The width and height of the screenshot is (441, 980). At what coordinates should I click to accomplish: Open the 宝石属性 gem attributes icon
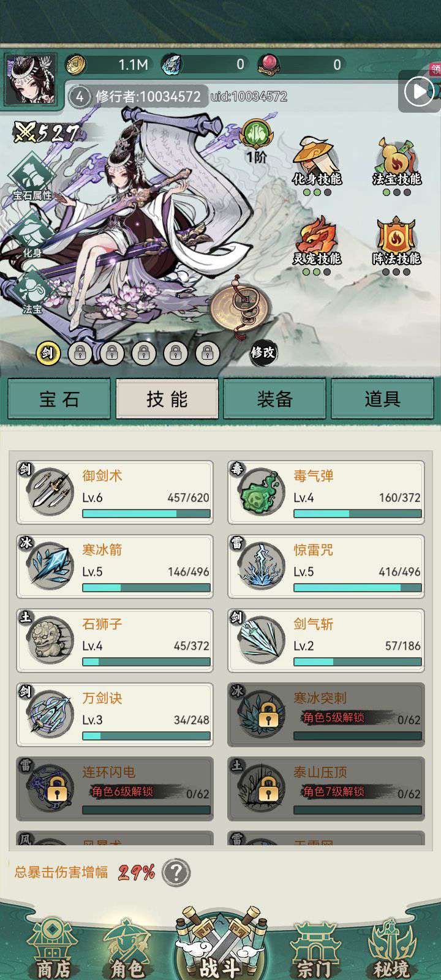(x=32, y=176)
